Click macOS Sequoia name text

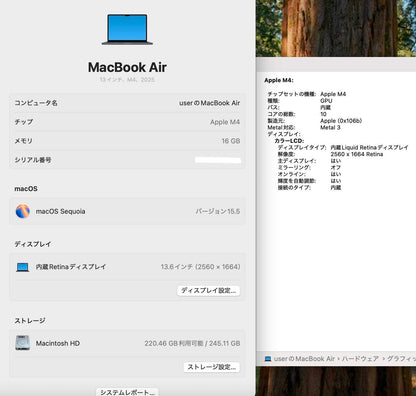[60, 211]
